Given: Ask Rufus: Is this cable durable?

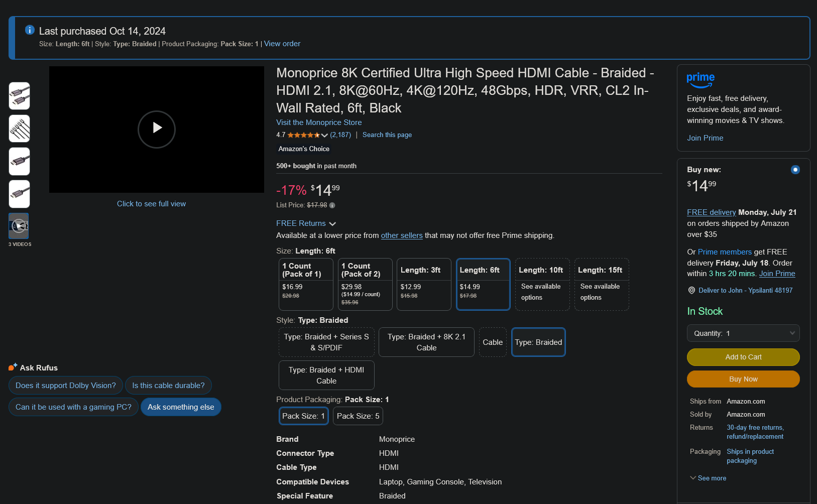Looking at the screenshot, I should (x=168, y=386).
